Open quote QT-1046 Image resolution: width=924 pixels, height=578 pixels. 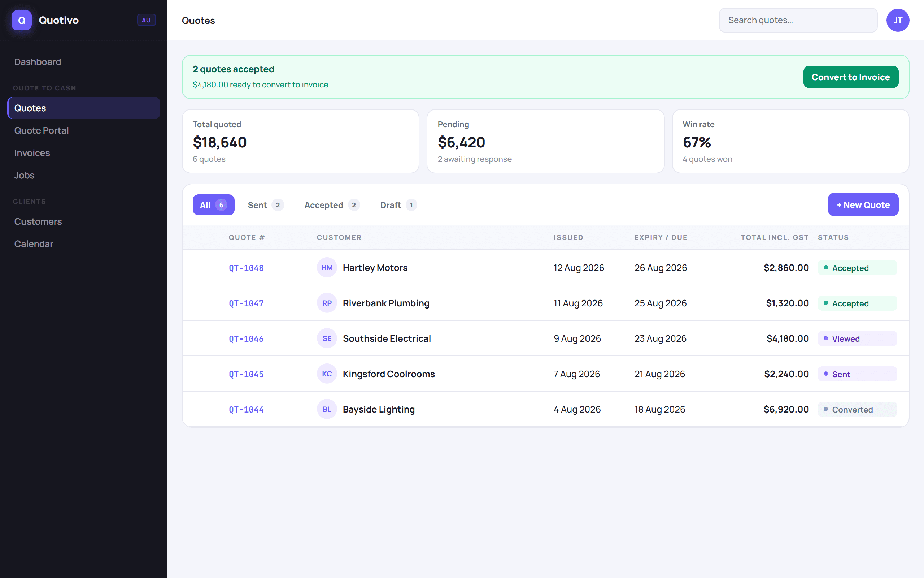pos(246,339)
